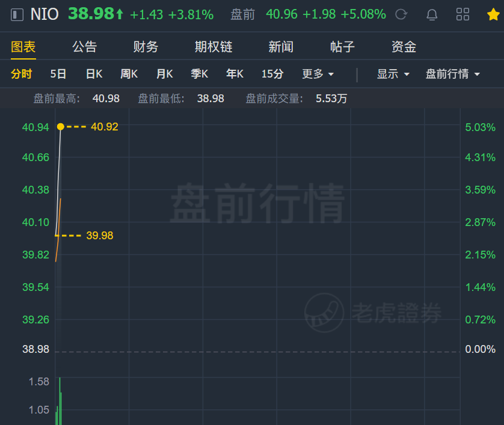Select 季K chart period
The image size is (504, 425).
199,74
